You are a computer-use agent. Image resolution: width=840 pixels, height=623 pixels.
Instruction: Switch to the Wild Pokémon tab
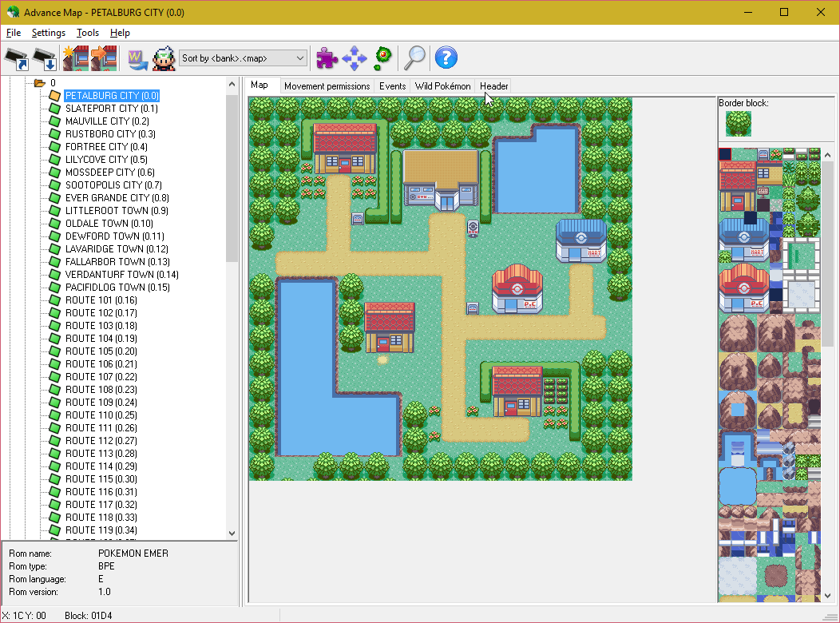coord(441,85)
